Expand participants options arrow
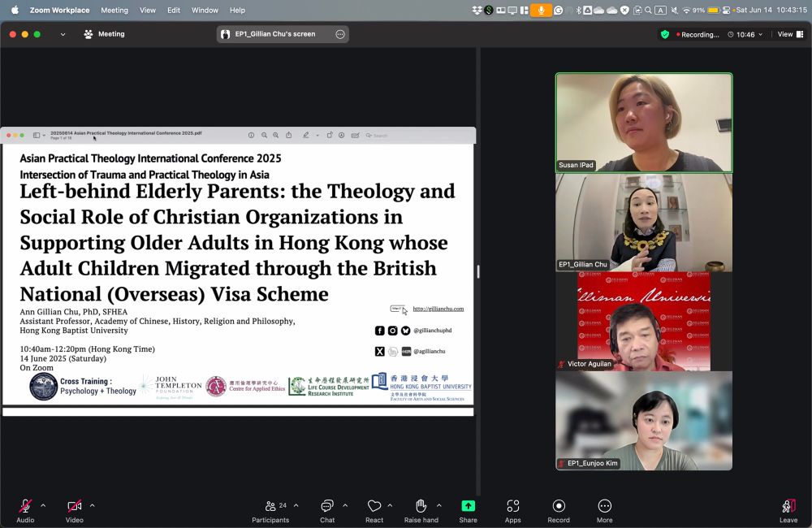 tap(296, 505)
